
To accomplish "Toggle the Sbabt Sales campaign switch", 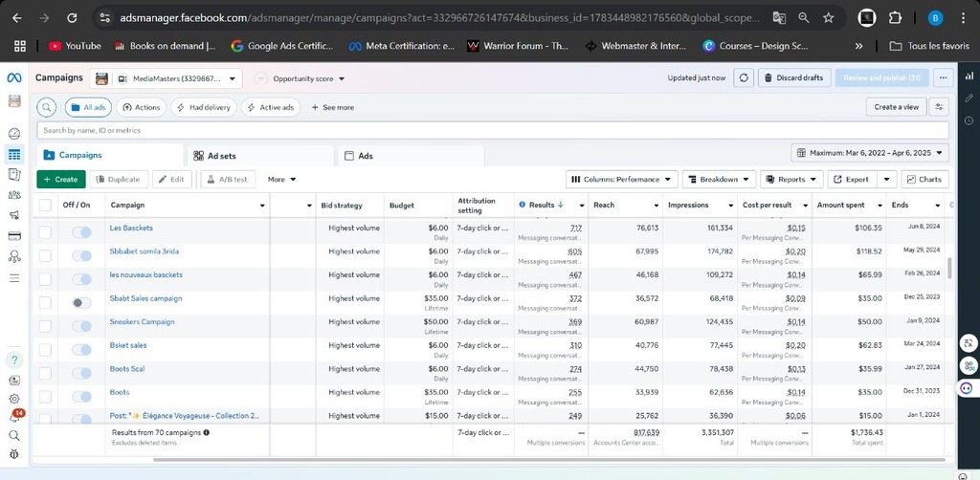I will click(81, 303).
